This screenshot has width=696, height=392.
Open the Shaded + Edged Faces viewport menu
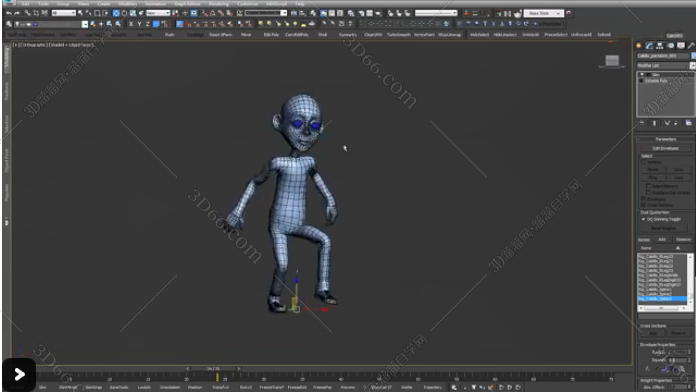pos(72,45)
